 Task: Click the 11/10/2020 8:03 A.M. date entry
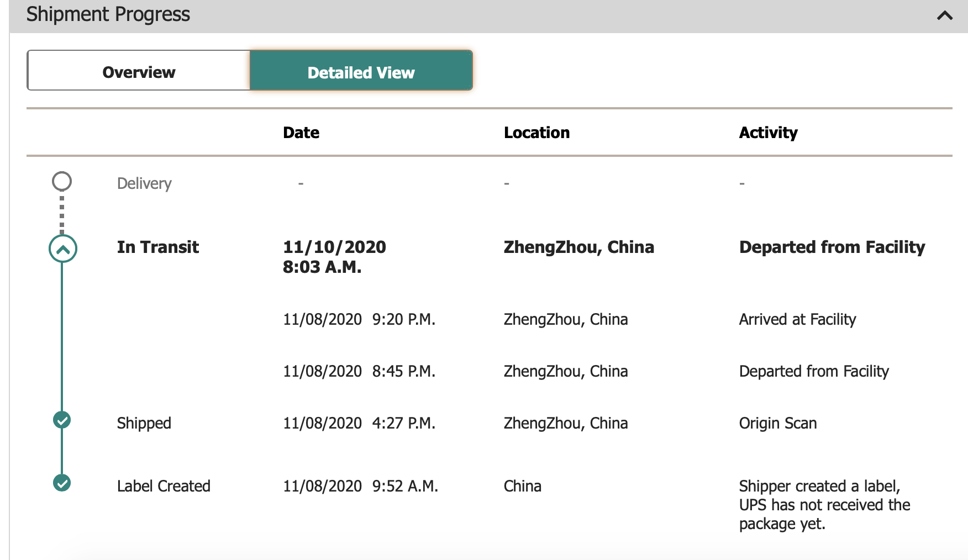(x=334, y=257)
